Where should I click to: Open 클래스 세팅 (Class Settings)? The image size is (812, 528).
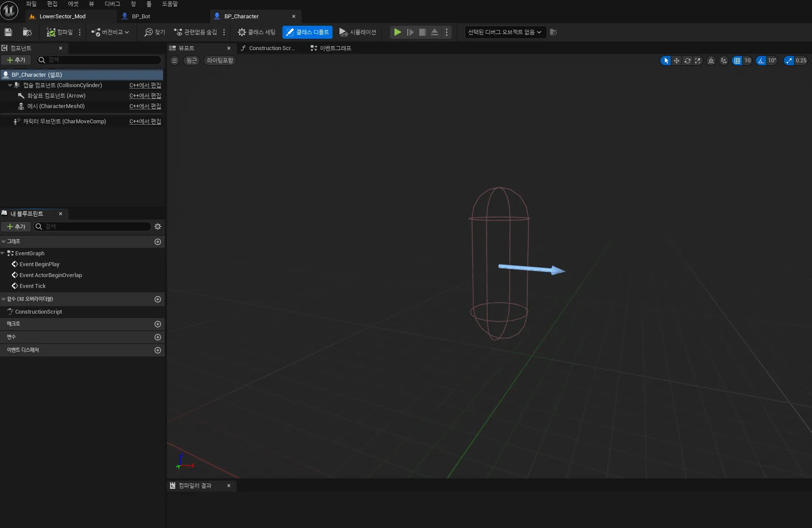257,32
